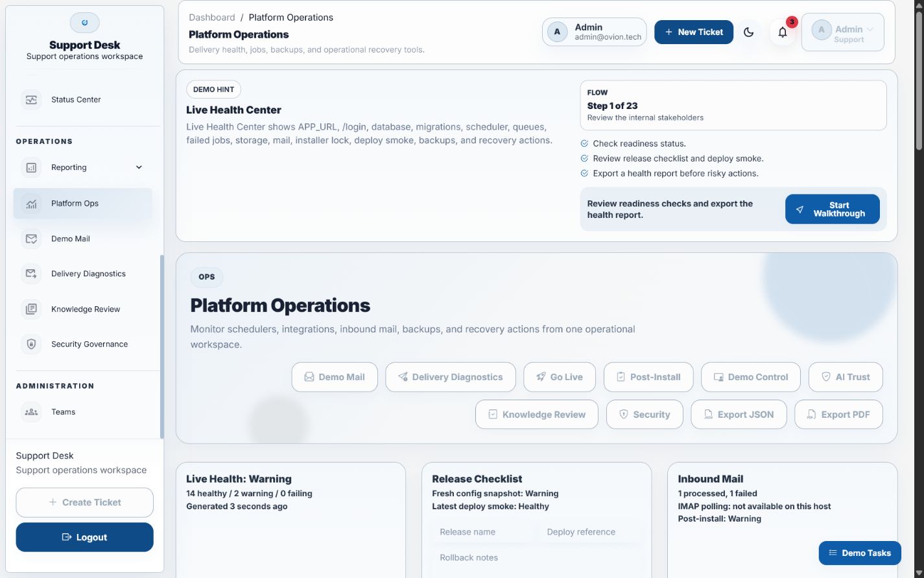Click the Platform Ops graph icon
The width and height of the screenshot is (924, 578).
click(x=31, y=204)
